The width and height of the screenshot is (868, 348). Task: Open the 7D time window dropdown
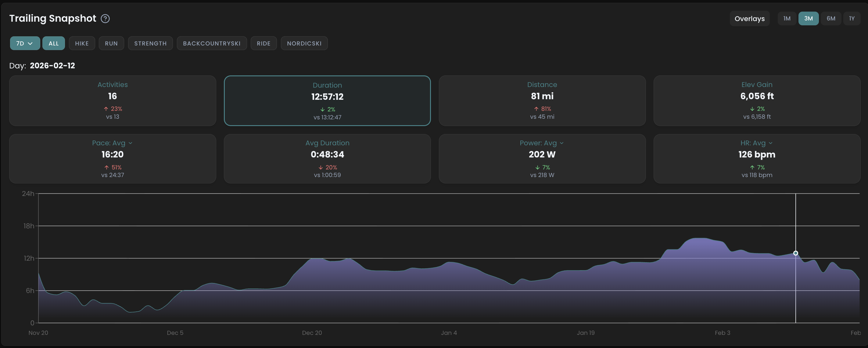(25, 43)
